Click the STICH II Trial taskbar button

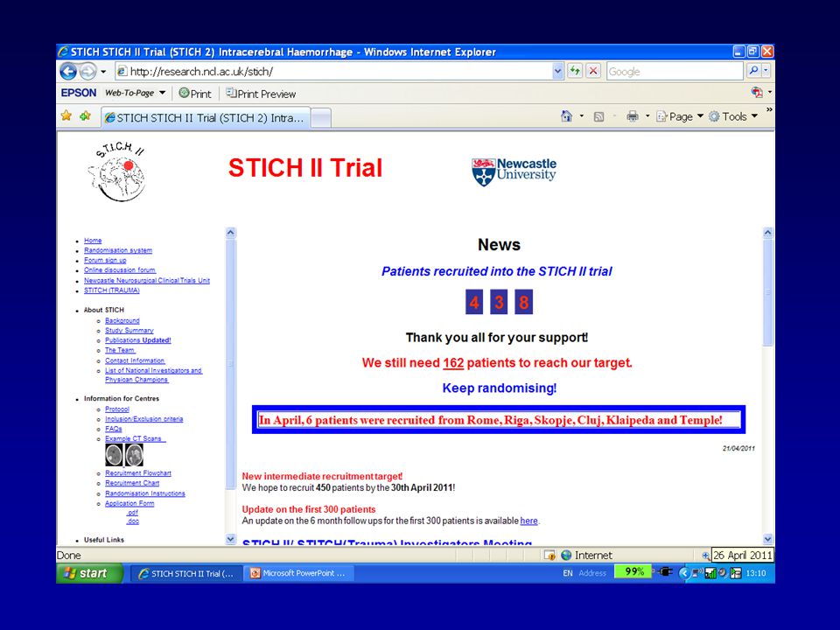pos(187,573)
